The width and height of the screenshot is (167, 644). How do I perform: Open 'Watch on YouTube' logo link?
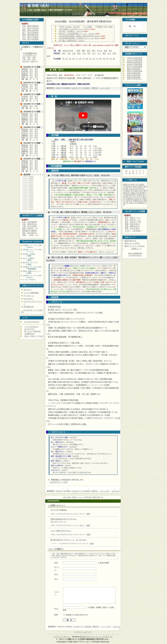(x=93, y=126)
